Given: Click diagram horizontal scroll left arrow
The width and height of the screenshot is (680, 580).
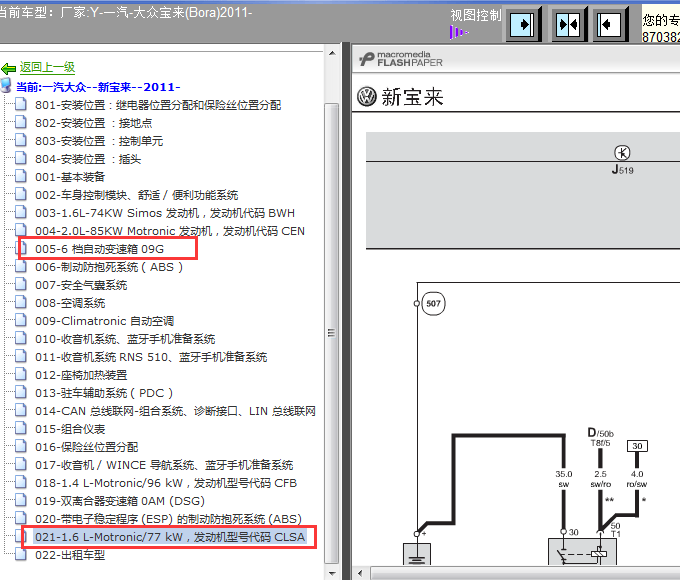Looking at the screenshot, I should tap(360, 573).
